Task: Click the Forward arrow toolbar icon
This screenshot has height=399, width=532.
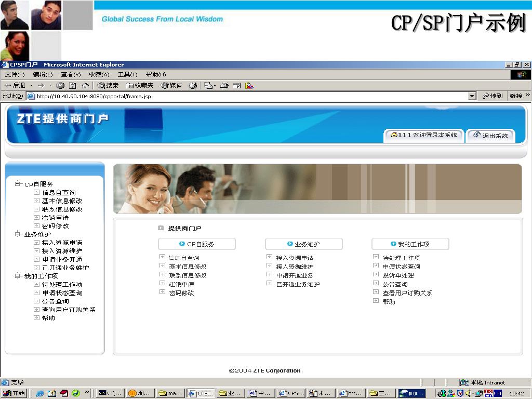Action: (41, 86)
